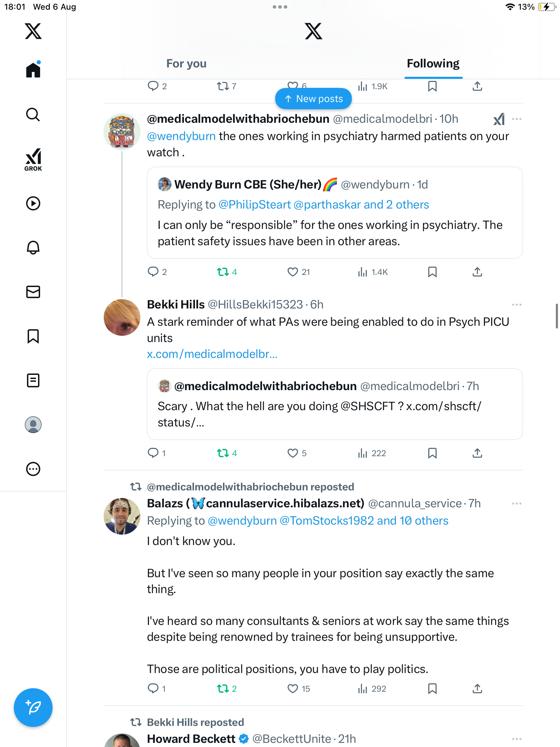Open Notifications bell in sidebar
The width and height of the screenshot is (560, 747).
[x=33, y=247]
